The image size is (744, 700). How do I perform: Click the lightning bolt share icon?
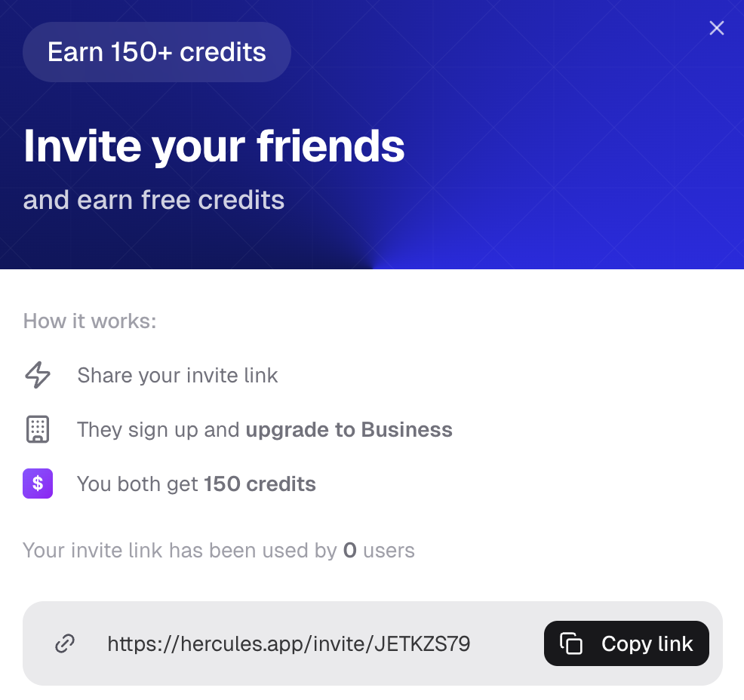37,375
